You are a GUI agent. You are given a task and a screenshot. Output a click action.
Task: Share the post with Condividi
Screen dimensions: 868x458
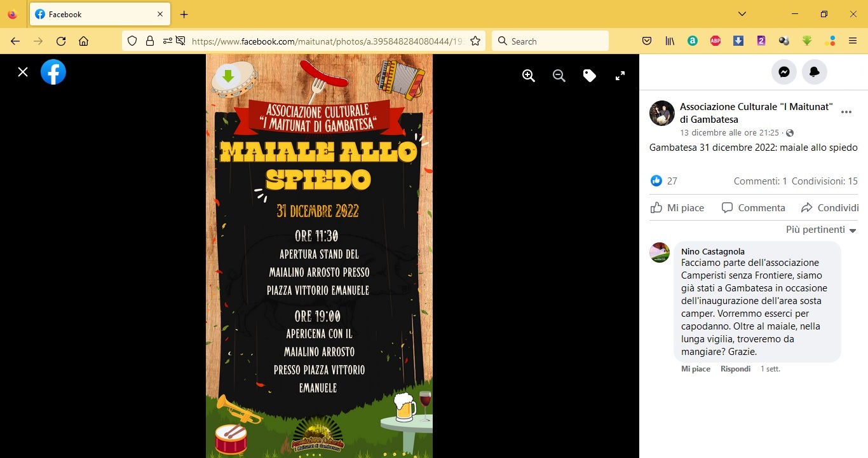pyautogui.click(x=830, y=207)
